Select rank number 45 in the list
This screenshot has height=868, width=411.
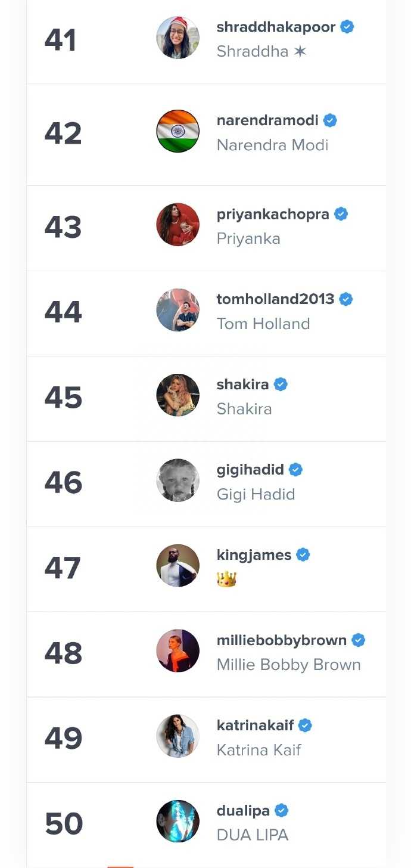tap(63, 398)
